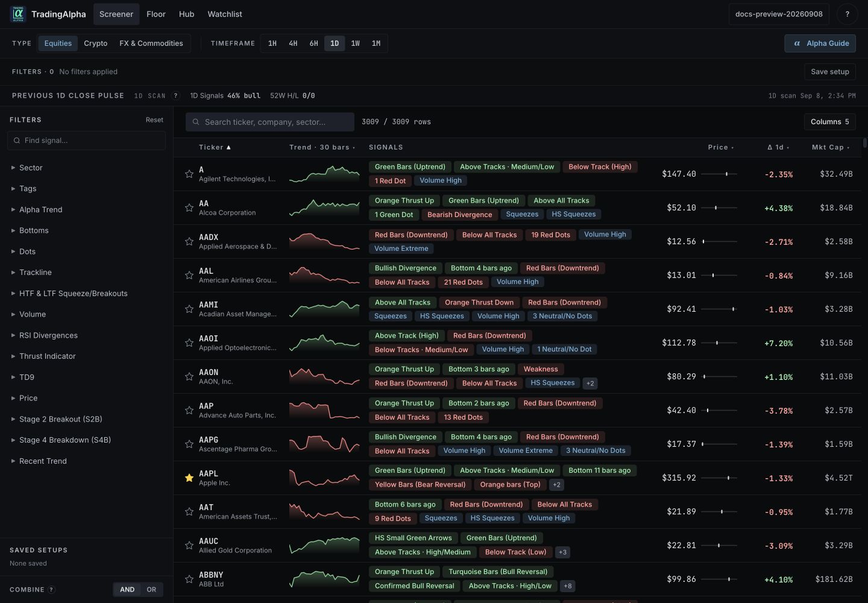Click the star beside AAOI
Image resolution: width=868 pixels, height=603 pixels.
(189, 343)
